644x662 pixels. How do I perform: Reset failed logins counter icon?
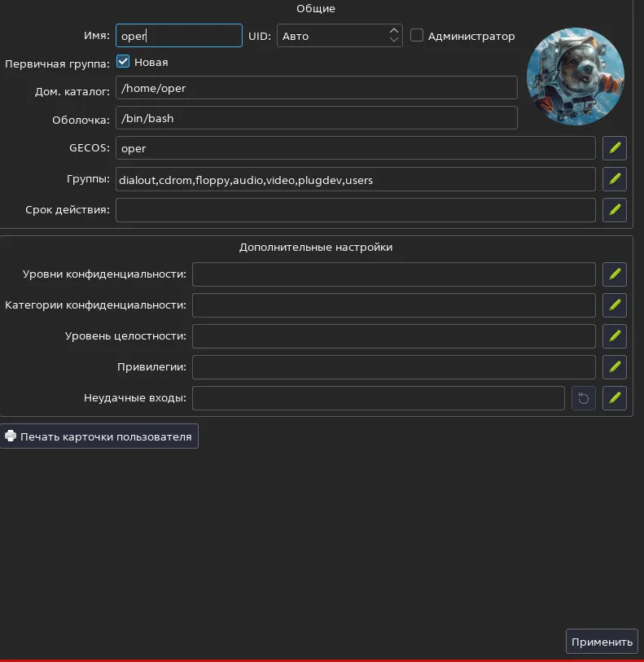pos(584,397)
